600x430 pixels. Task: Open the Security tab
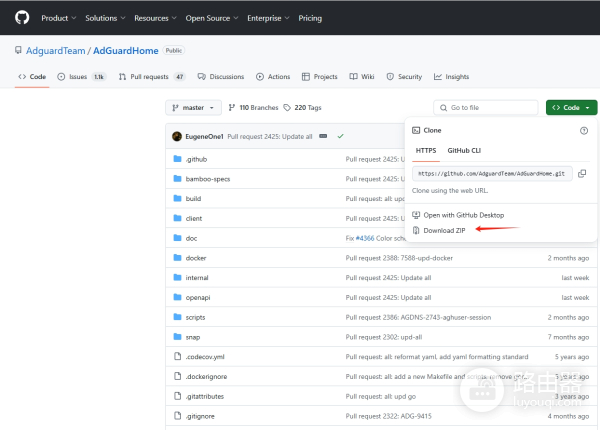[x=404, y=76]
